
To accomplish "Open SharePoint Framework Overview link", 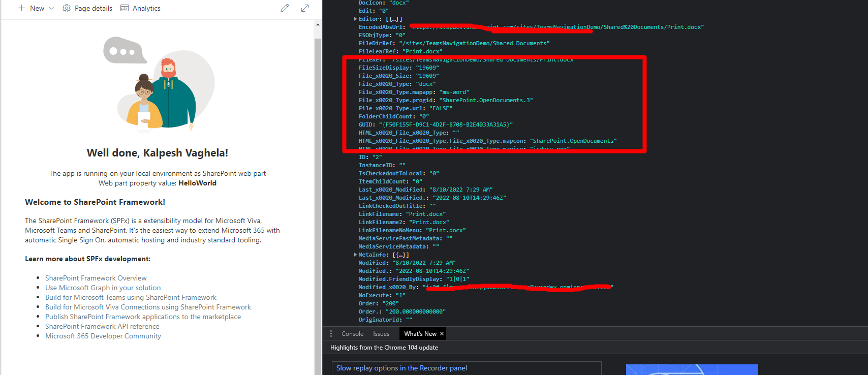I will click(x=96, y=278).
